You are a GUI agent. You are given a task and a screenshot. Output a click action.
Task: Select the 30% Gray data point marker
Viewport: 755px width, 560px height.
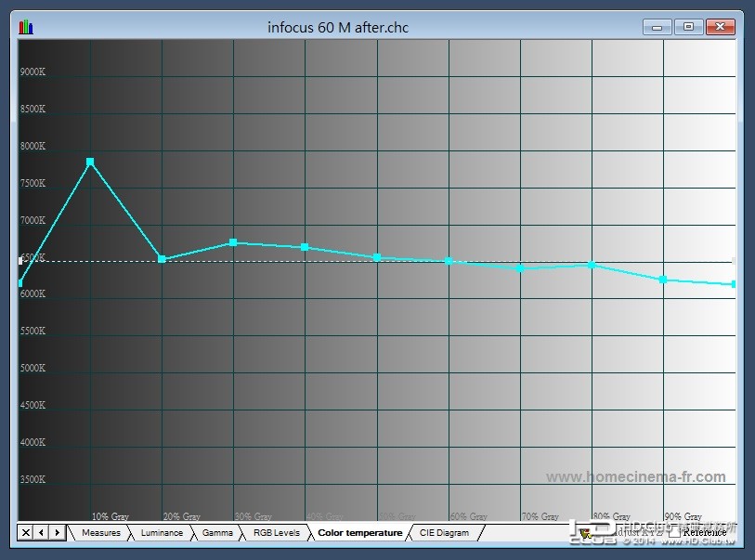click(x=233, y=242)
